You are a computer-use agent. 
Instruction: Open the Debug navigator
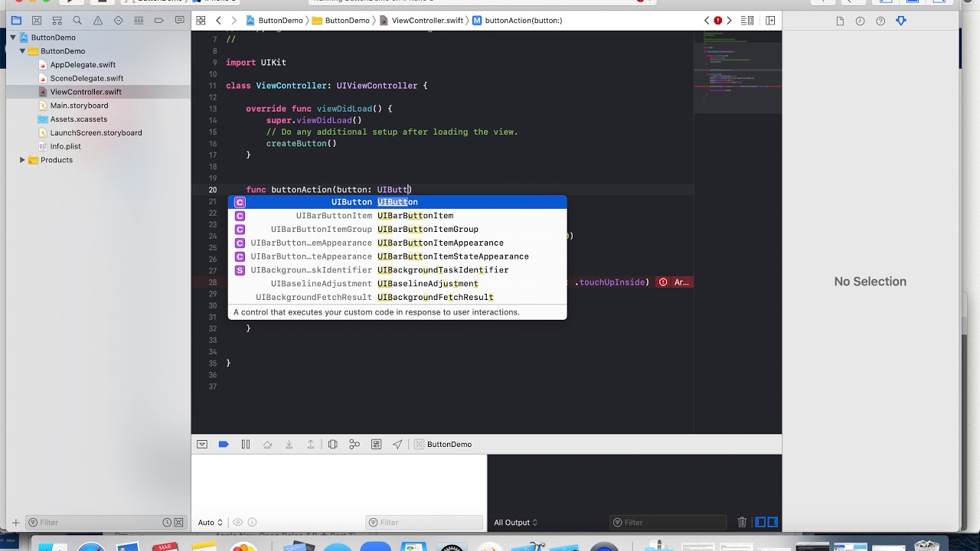coord(138,21)
